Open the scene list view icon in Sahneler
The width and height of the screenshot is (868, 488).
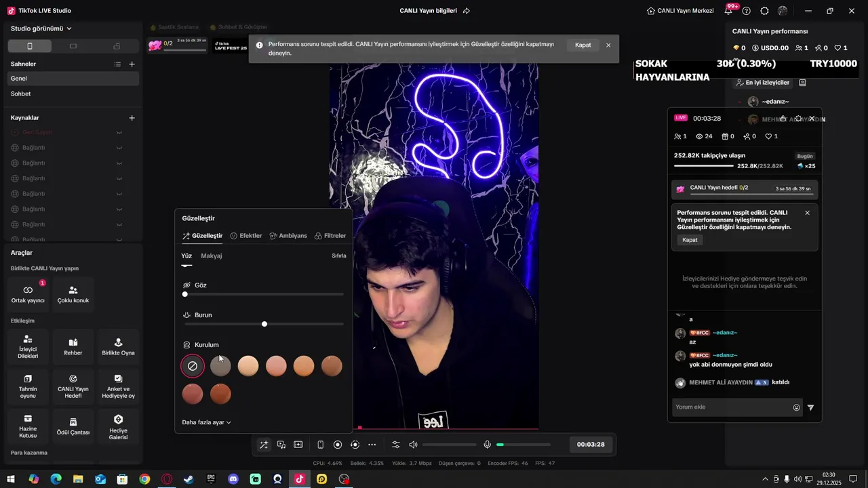click(117, 64)
